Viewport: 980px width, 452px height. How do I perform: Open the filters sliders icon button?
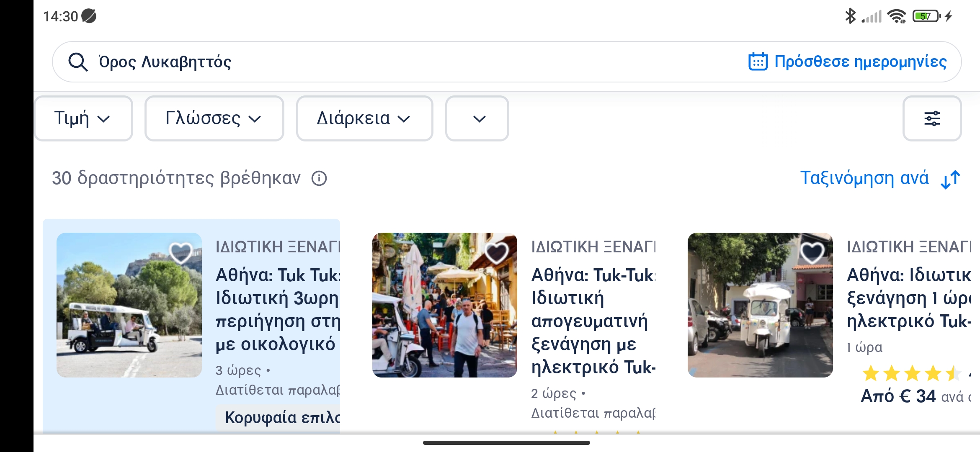[x=932, y=118]
